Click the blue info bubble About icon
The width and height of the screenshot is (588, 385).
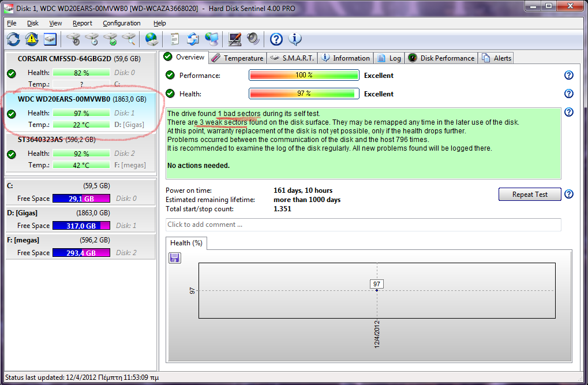tap(295, 39)
